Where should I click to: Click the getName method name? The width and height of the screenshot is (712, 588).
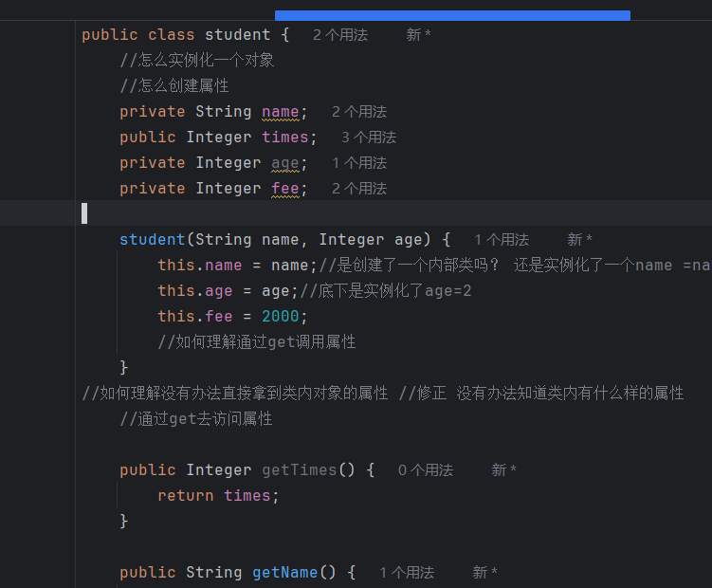pos(285,573)
